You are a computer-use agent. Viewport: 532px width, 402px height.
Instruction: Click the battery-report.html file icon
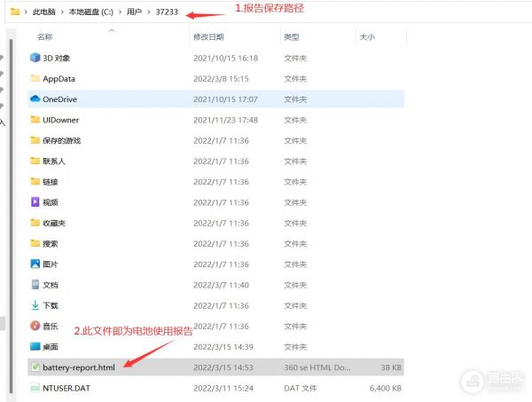click(35, 367)
